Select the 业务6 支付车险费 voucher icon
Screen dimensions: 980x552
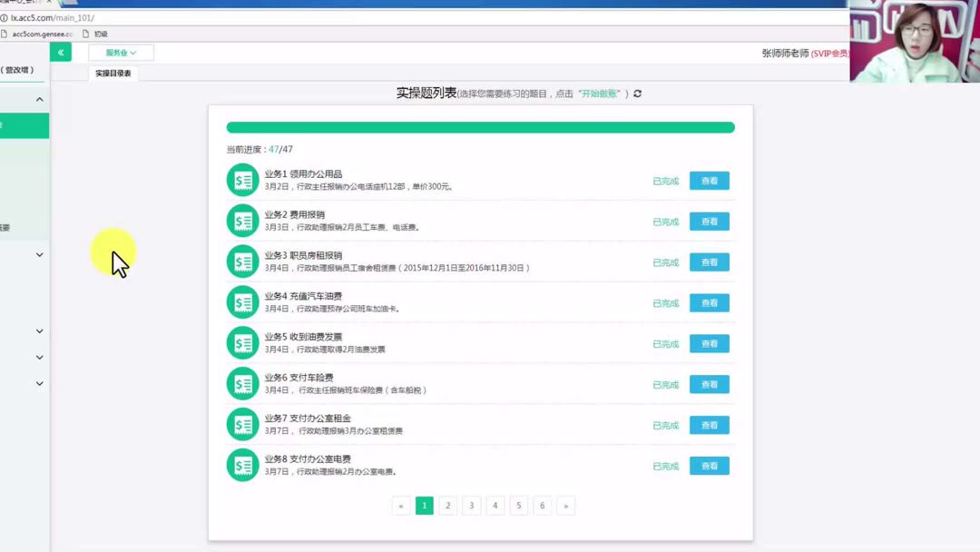pyautogui.click(x=242, y=383)
